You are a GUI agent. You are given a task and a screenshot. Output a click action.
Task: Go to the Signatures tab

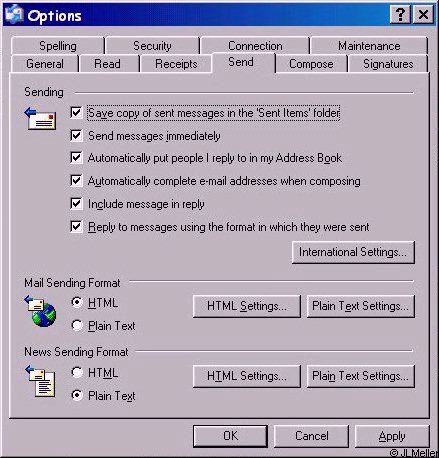[x=388, y=64]
